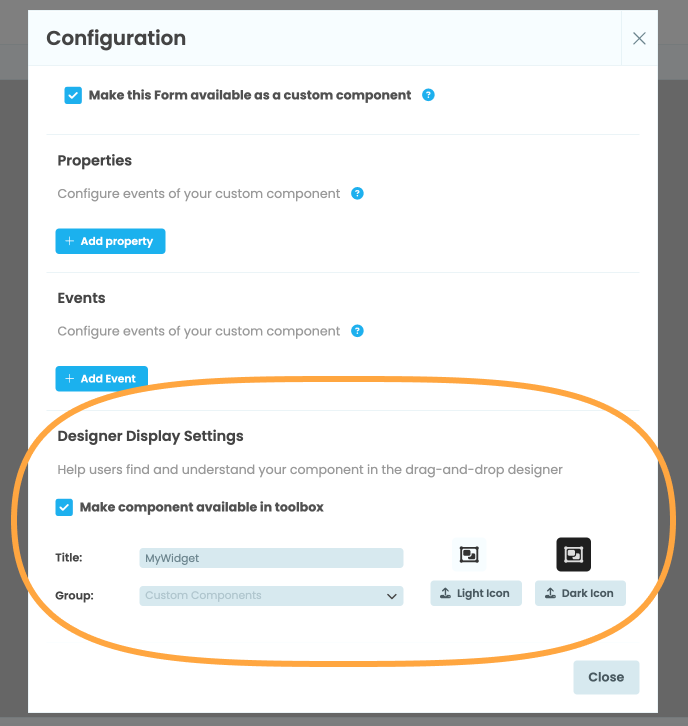The width and height of the screenshot is (688, 726).
Task: Click help icon beside custom component checkbox
Action: 428,95
